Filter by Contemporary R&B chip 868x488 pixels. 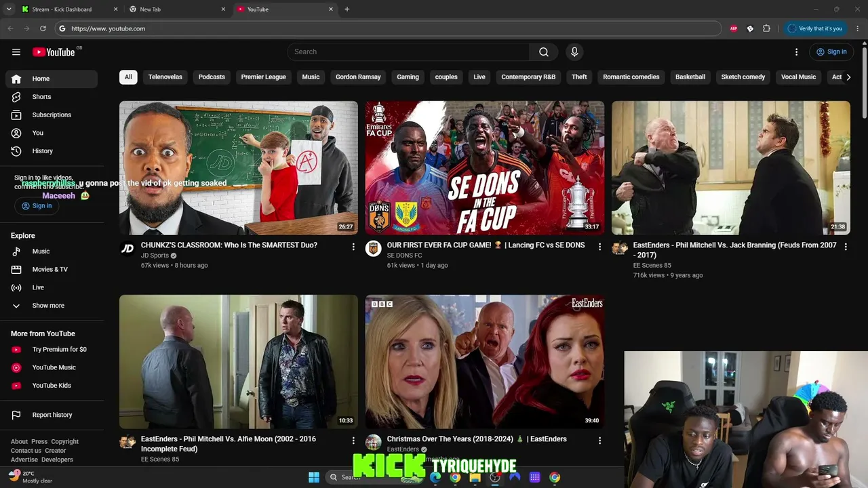(x=528, y=77)
